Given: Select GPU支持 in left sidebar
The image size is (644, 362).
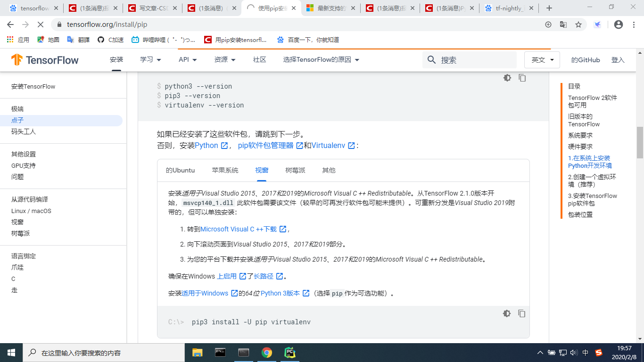Looking at the screenshot, I should coord(24,165).
